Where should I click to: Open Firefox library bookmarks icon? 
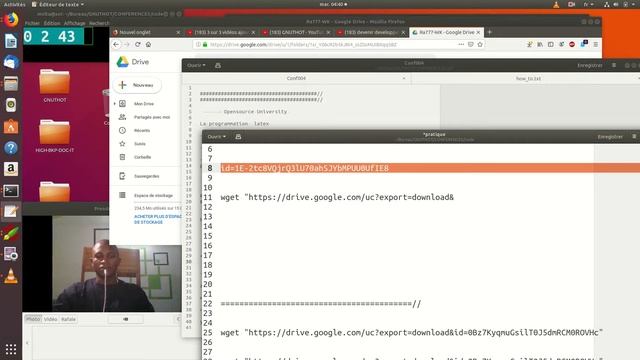pos(540,44)
